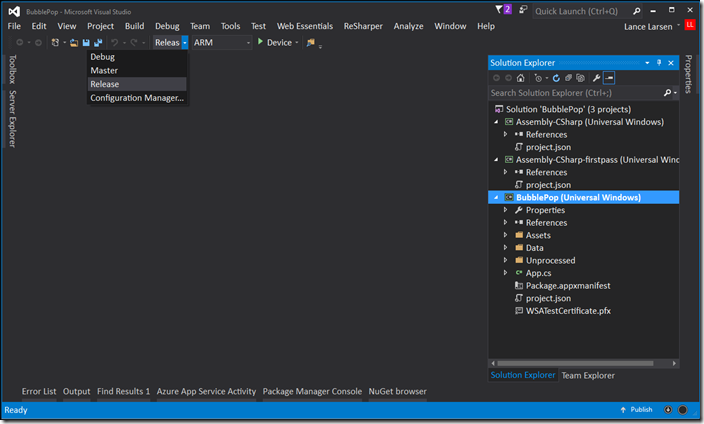Click in Search Solution Explorer field
704x424 pixels.
click(x=575, y=93)
